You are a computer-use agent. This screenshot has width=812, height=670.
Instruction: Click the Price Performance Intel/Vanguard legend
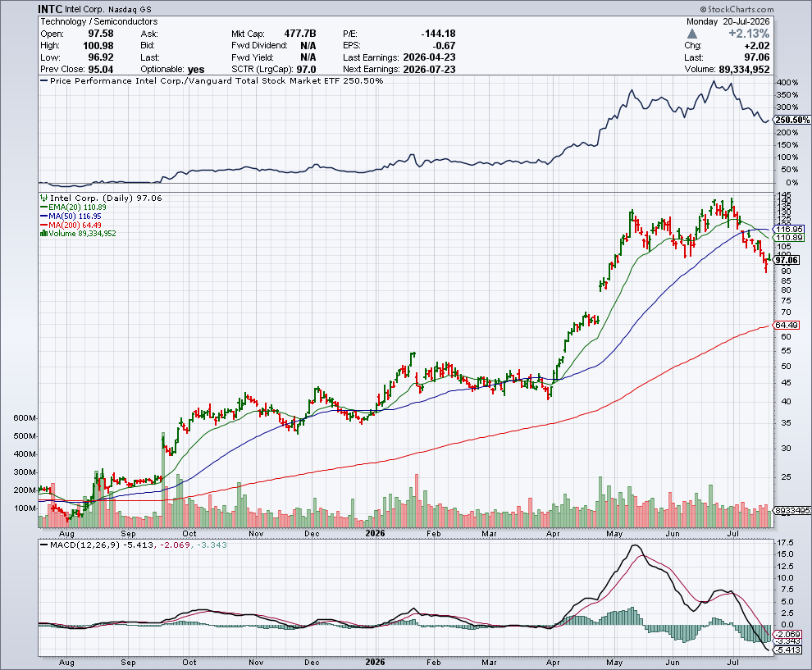coord(212,81)
